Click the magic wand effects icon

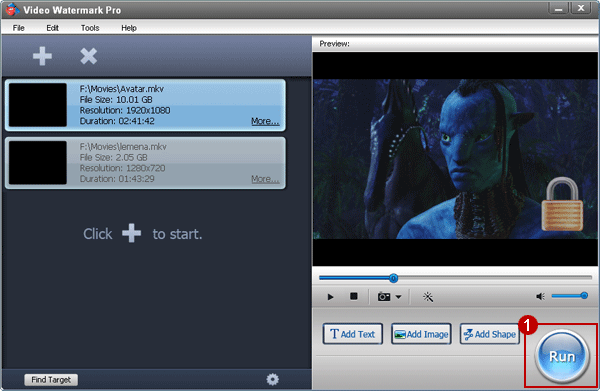tap(428, 297)
